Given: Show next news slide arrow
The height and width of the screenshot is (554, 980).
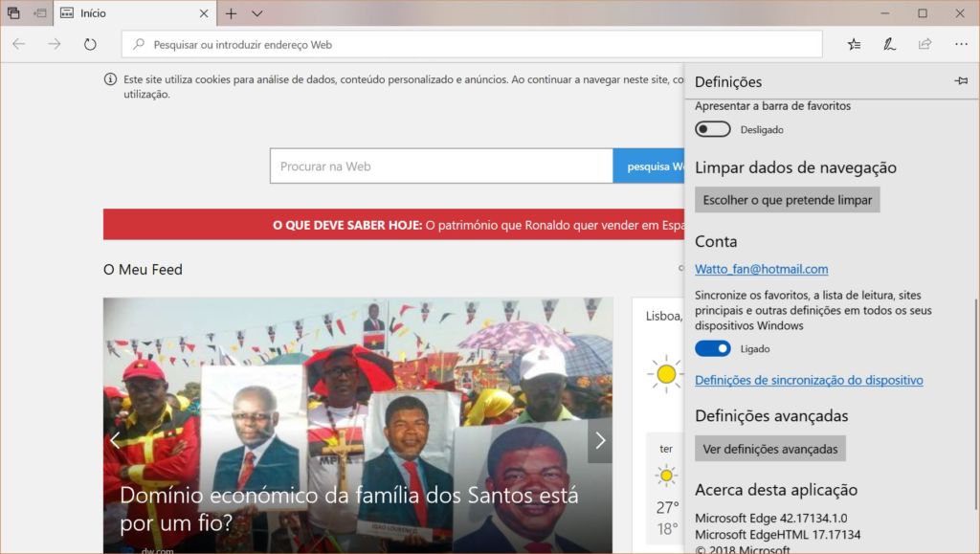Looking at the screenshot, I should coord(600,440).
